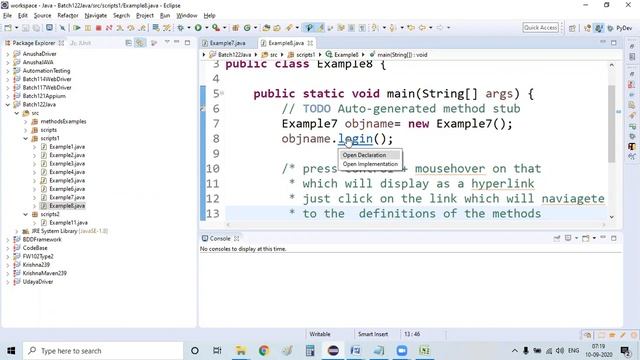The image size is (640, 360).
Task: Open the Navigate menu
Action: click(96, 16)
